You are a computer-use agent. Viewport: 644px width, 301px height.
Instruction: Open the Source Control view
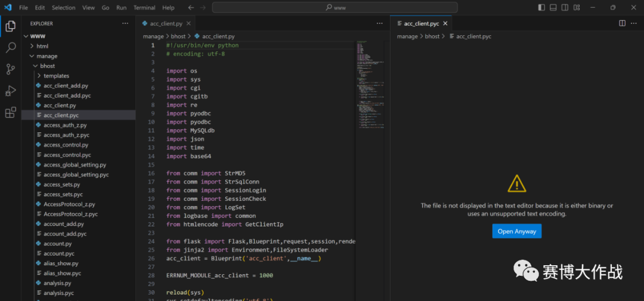tap(11, 69)
